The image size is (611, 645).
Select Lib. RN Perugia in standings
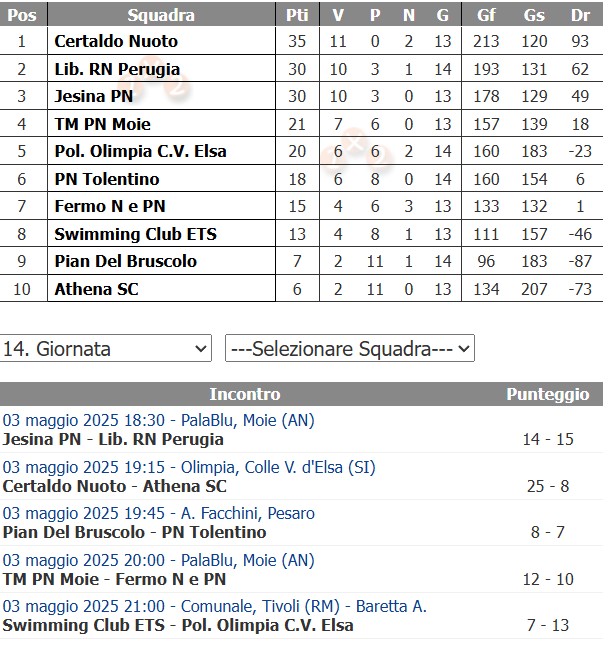[117, 69]
